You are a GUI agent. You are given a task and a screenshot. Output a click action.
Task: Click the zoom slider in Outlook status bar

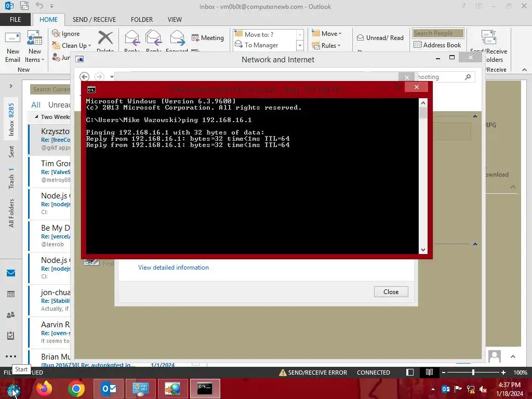click(x=473, y=373)
